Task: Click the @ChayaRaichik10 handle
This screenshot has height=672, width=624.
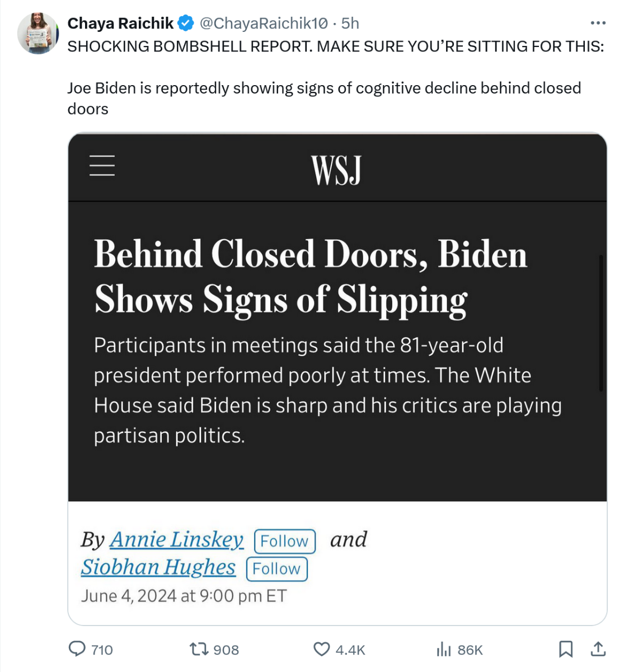Action: (264, 24)
